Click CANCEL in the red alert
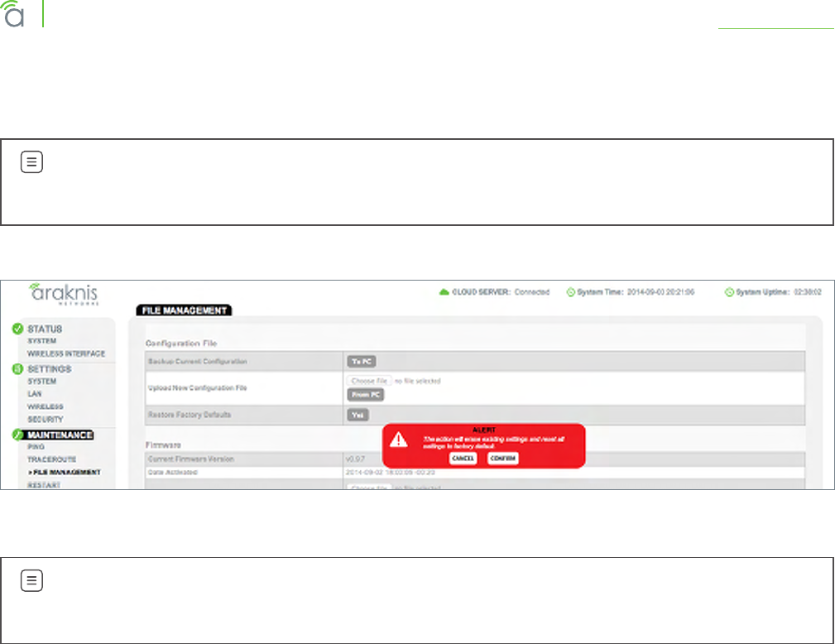 [x=463, y=458]
